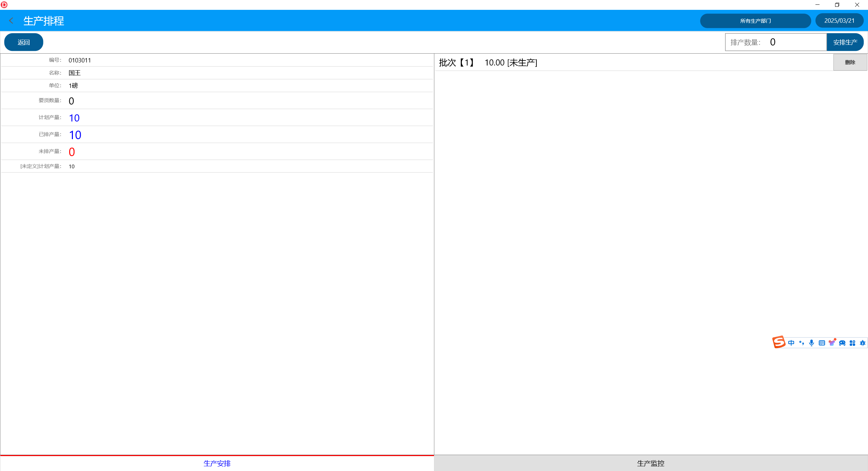This screenshot has width=868, height=471.
Task: Click the Sogou AI assistant icon
Action: pos(863,343)
